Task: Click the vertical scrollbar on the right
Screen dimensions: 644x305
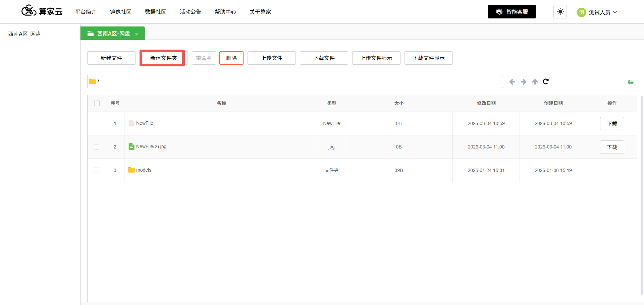Action: pos(642,194)
